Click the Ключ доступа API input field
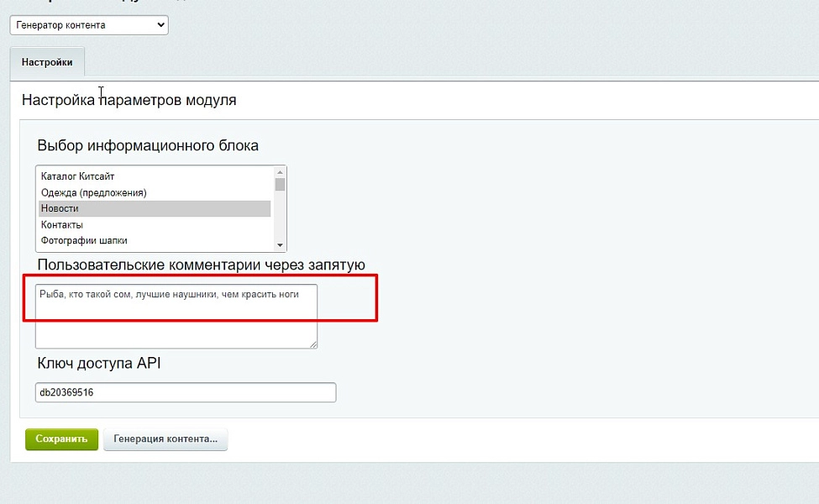 [186, 392]
